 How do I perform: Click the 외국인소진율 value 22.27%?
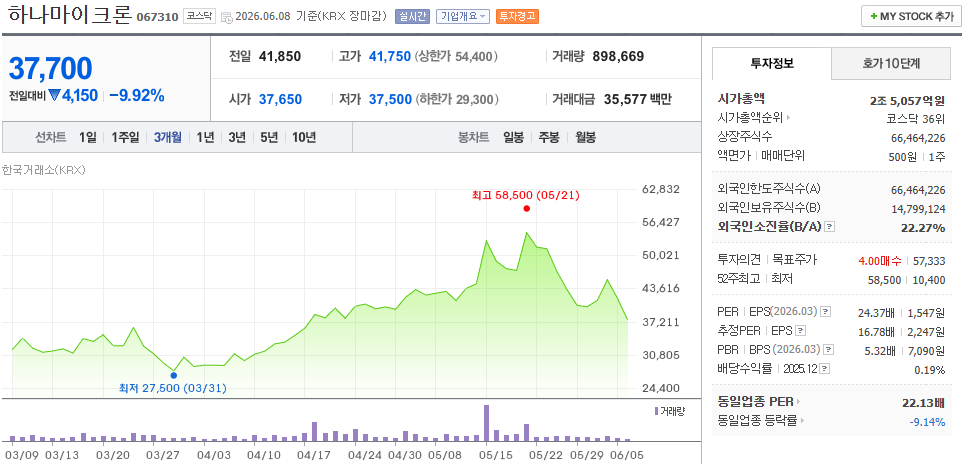[x=923, y=228]
